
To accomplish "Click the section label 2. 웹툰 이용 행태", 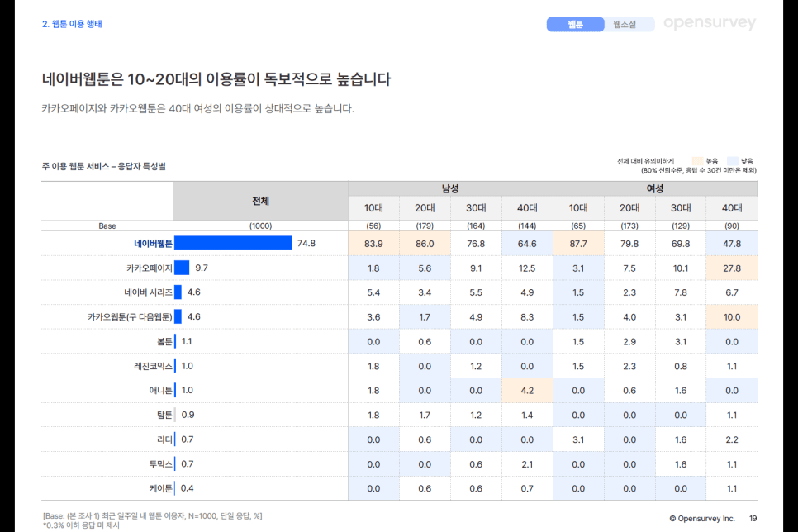I will click(x=72, y=24).
